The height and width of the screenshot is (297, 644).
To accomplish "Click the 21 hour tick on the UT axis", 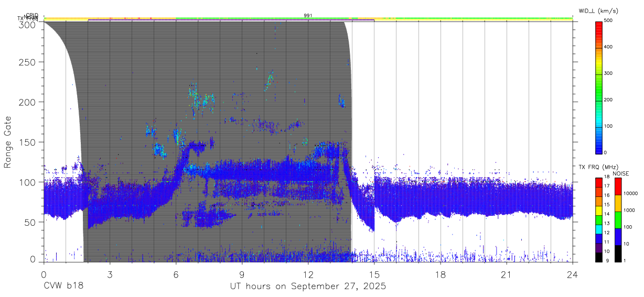I will click(507, 274).
